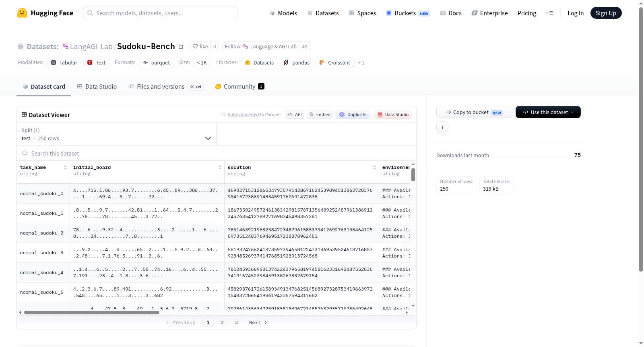Click the page vertical scrollbar
This screenshot has height=347, width=644.
click(x=641, y=140)
